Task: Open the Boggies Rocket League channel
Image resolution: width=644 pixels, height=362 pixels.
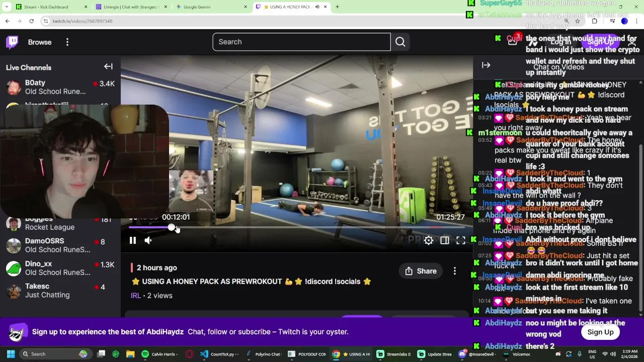Action: point(60,223)
